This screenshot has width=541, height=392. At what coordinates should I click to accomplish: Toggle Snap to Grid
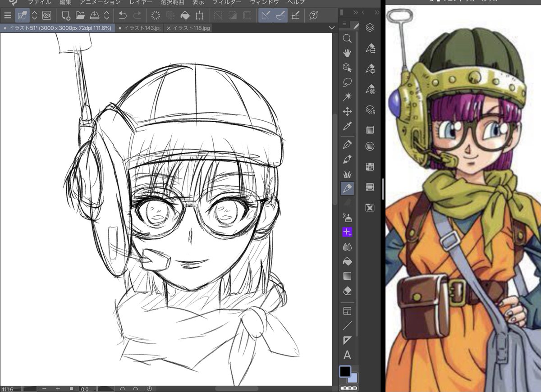pyautogui.click(x=295, y=15)
